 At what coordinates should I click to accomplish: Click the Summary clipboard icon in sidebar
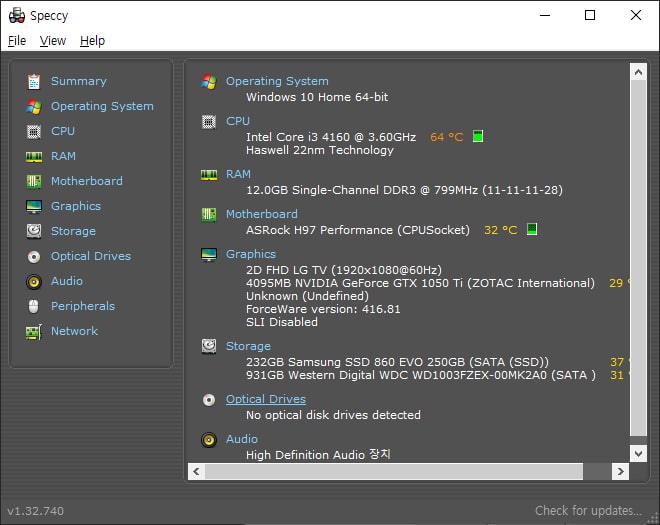pos(34,82)
